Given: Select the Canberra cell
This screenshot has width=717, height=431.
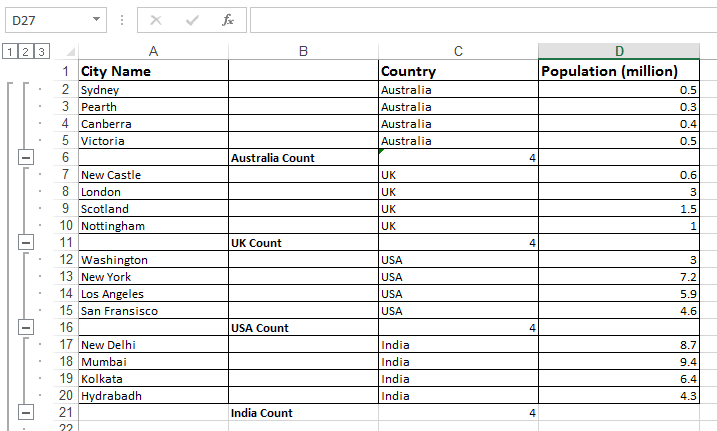Looking at the screenshot, I should coord(154,123).
